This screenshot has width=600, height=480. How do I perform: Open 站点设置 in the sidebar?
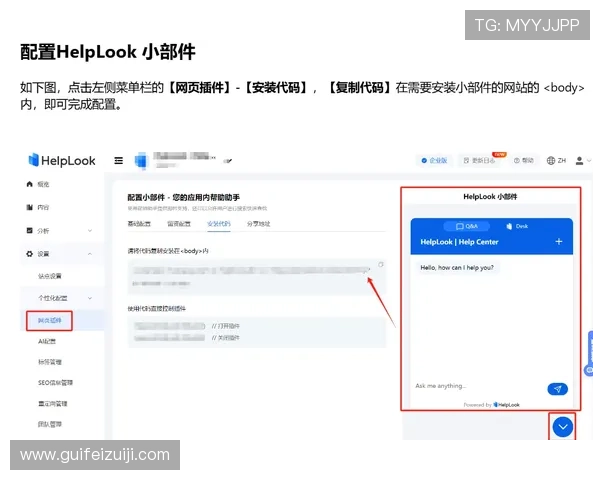[50, 276]
